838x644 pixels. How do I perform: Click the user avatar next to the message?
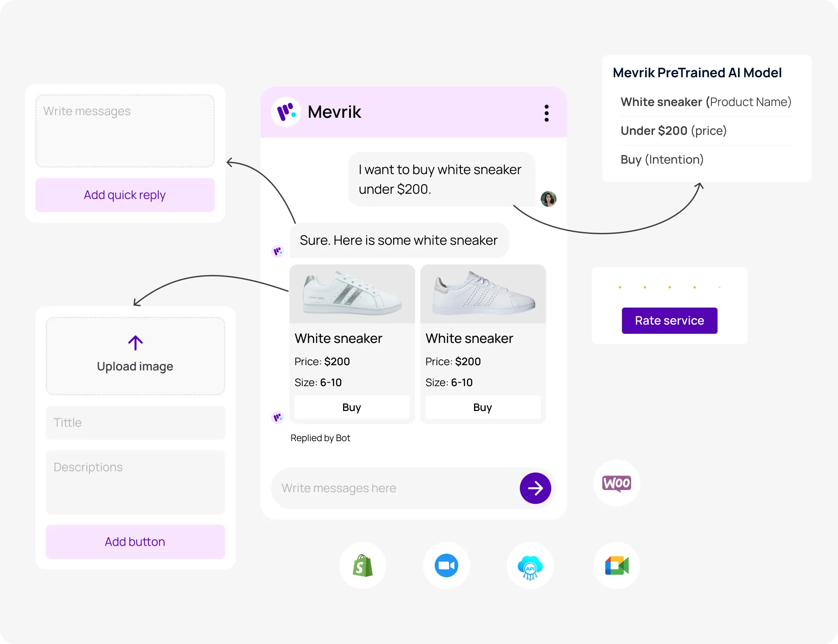(x=549, y=199)
